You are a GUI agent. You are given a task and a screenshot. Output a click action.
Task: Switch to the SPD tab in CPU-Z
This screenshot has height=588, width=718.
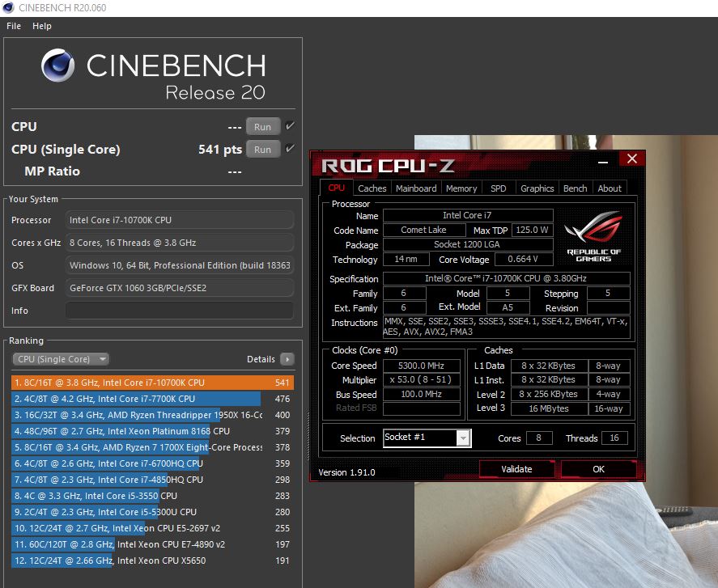pos(498,188)
